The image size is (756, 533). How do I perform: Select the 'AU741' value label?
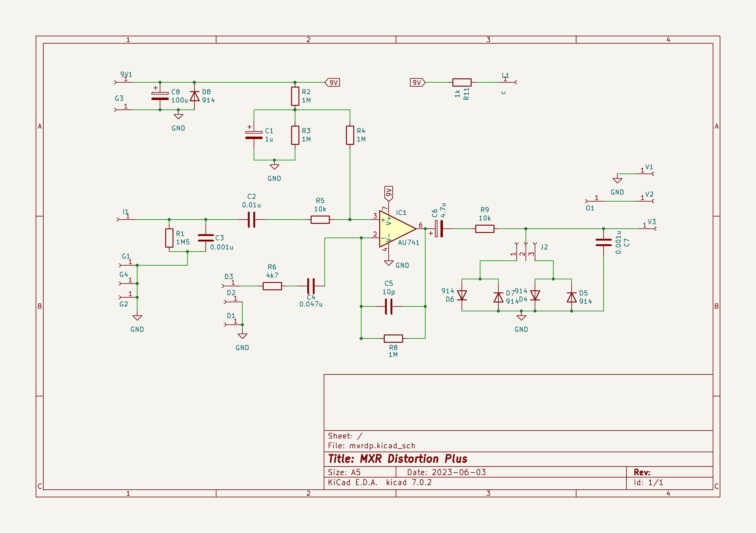[408, 242]
